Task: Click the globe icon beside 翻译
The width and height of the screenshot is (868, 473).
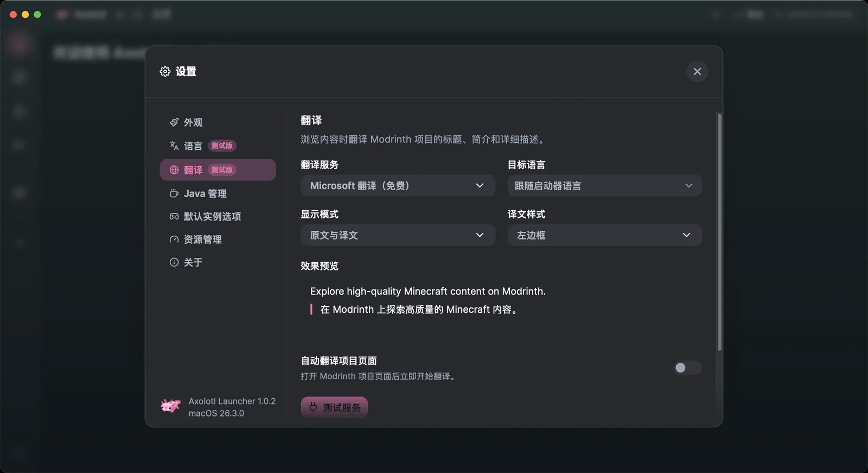Action: [174, 170]
